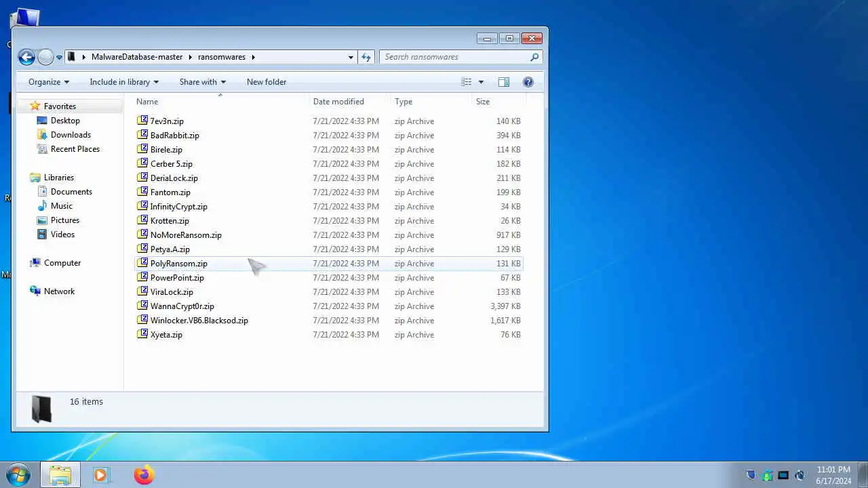This screenshot has width=868, height=488.
Task: Select the PolyRansom.zip file name
Action: coord(179,264)
